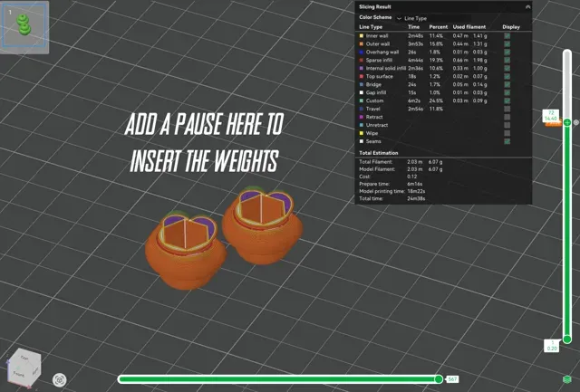580x392 pixels.
Task: Click the green Custom color swatch
Action: click(362, 100)
